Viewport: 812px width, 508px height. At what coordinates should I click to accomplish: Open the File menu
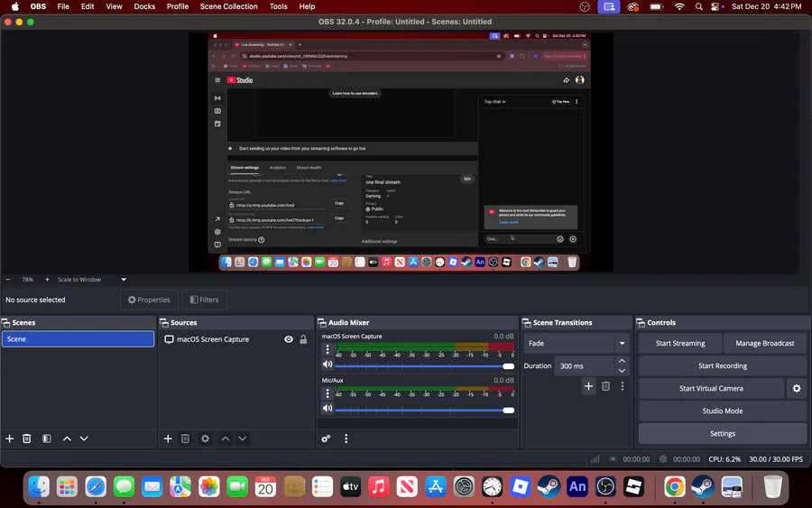pos(63,6)
